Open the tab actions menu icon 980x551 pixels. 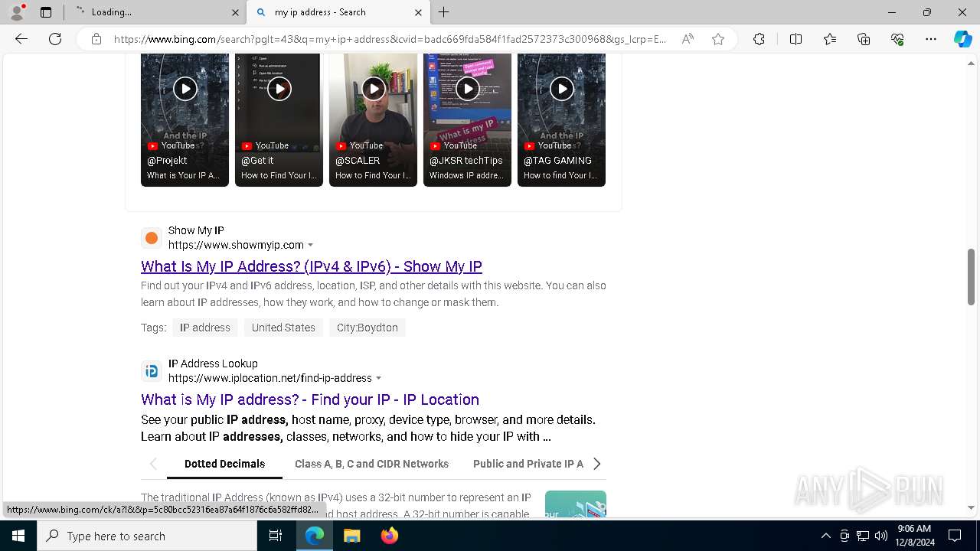(46, 12)
